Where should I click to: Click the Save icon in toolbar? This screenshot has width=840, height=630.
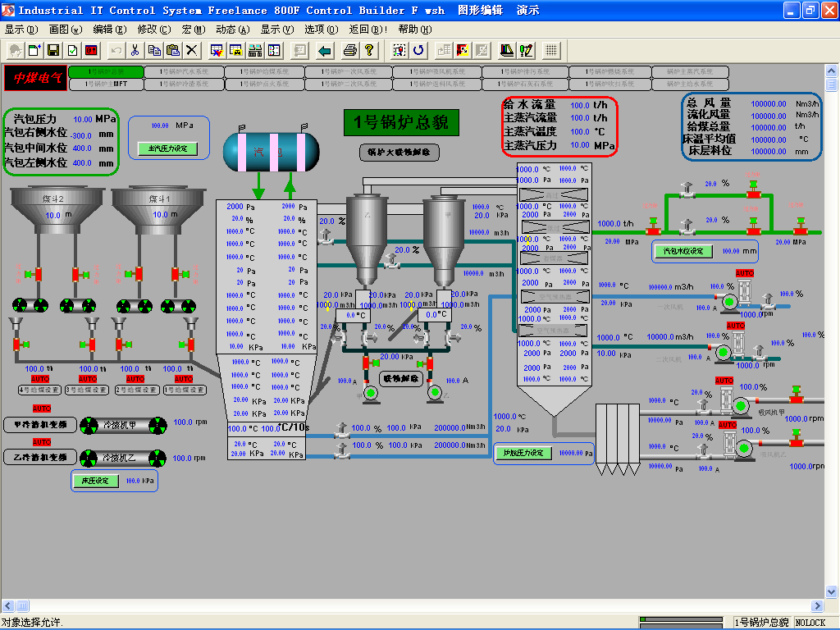point(55,50)
